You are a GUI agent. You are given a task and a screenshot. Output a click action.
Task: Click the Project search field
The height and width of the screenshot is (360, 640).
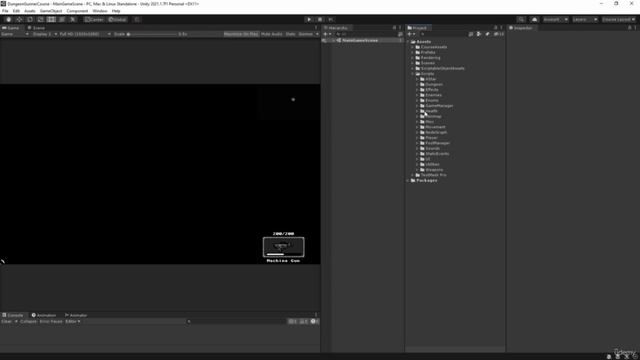[443, 34]
